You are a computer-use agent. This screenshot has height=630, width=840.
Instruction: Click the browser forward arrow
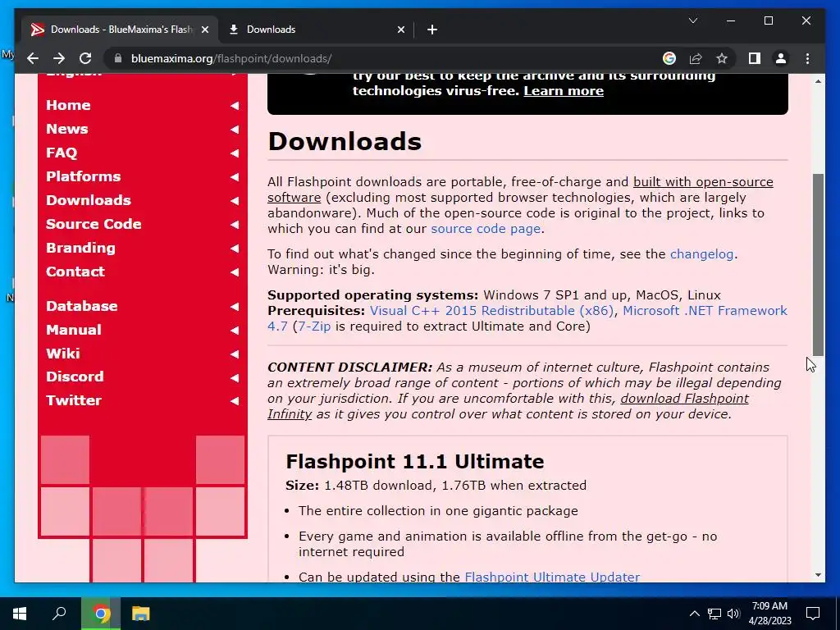coord(59,58)
